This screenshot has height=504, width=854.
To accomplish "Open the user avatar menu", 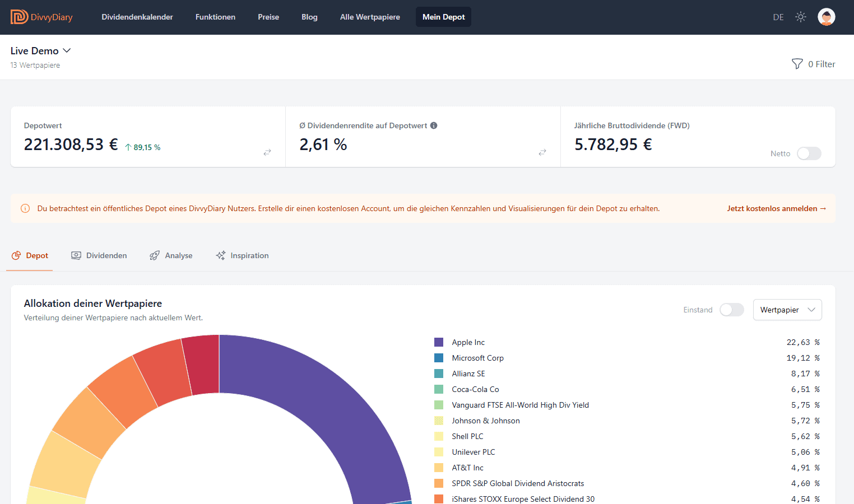I will [x=827, y=17].
